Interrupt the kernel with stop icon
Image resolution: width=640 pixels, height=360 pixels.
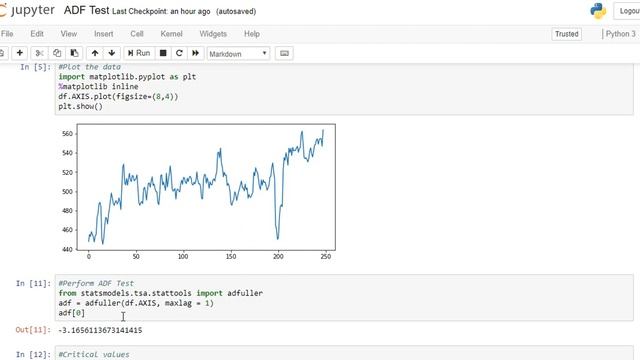[163, 53]
